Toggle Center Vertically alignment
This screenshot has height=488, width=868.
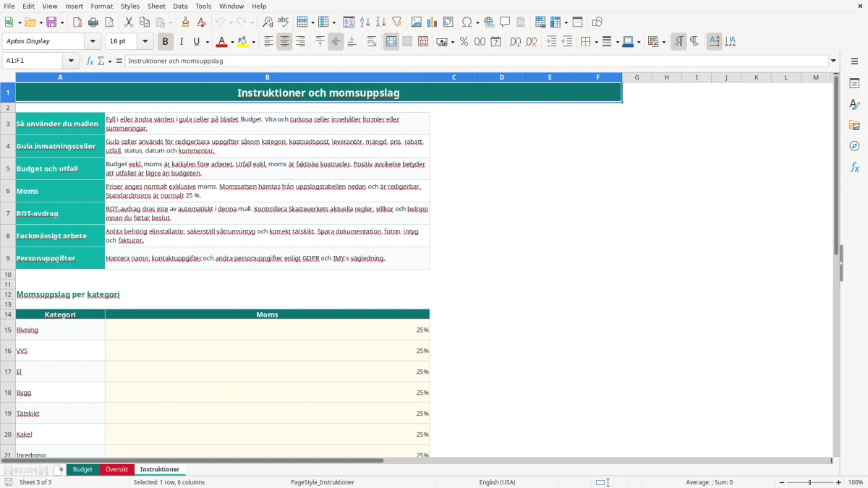coord(336,42)
